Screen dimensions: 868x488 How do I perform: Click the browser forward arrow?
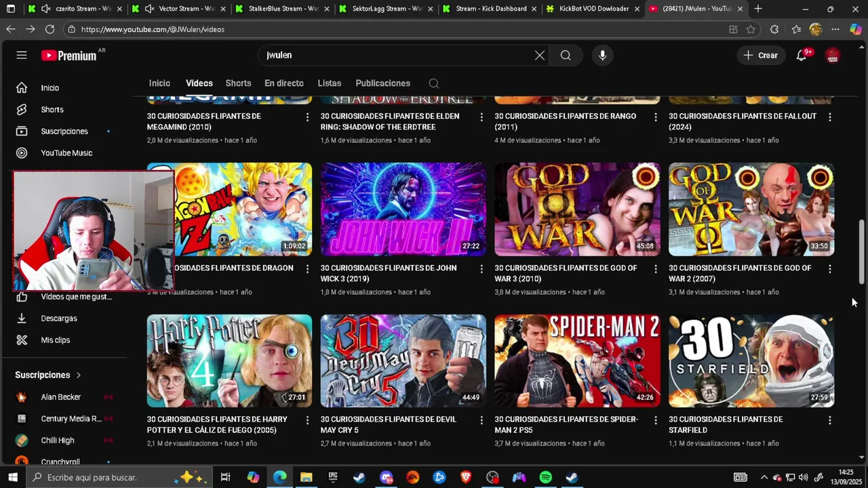pos(30,29)
